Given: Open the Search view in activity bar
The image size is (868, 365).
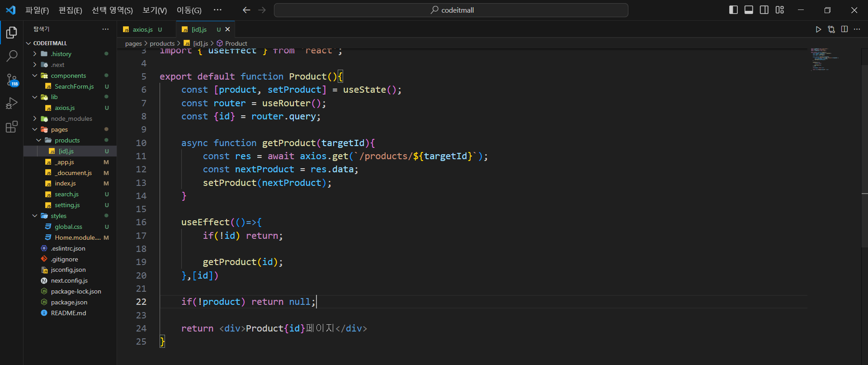Looking at the screenshot, I should click(12, 56).
